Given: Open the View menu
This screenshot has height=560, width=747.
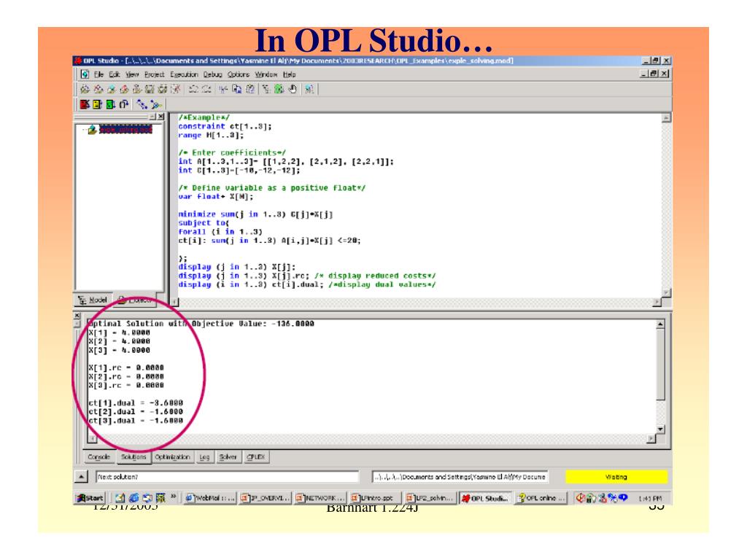Looking at the screenshot, I should click(x=132, y=74).
